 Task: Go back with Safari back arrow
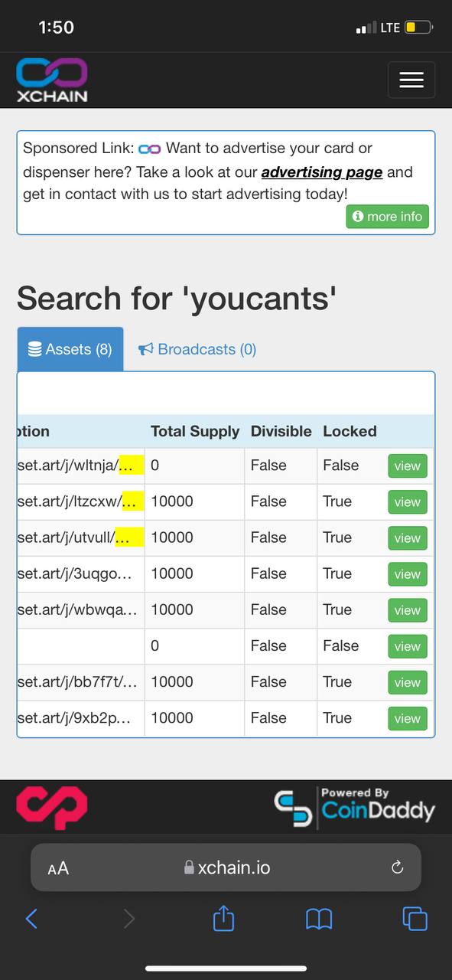(x=31, y=918)
